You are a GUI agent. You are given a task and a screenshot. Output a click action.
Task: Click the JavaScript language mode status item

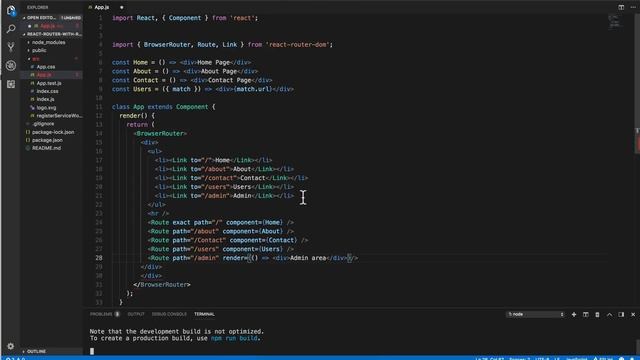coord(576,358)
